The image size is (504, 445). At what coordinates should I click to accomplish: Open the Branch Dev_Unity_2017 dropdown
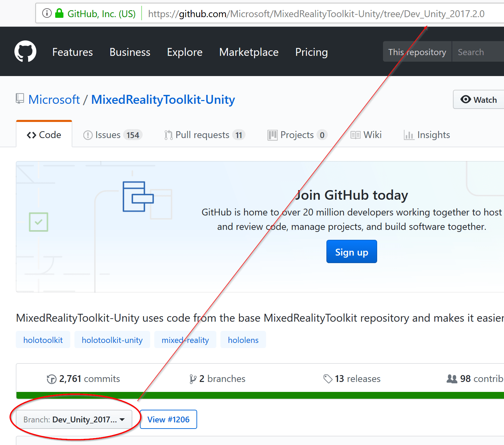[x=74, y=419]
